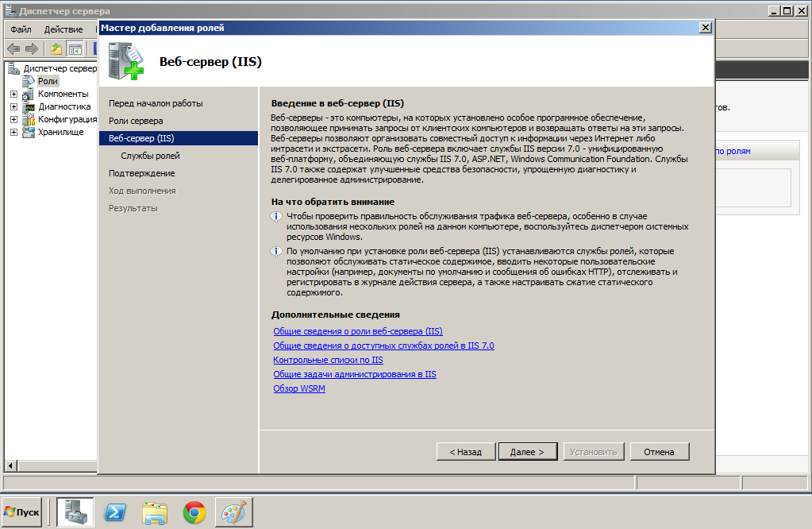This screenshot has height=529, width=812.
Task: Open Windows Explorer from the taskbar
Action: point(155,512)
